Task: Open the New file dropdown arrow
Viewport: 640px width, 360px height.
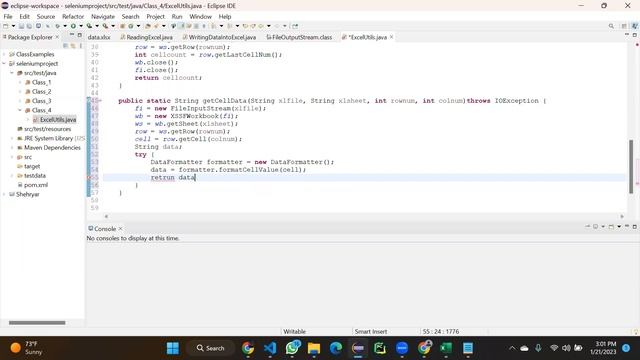Action: pyautogui.click(x=13, y=26)
